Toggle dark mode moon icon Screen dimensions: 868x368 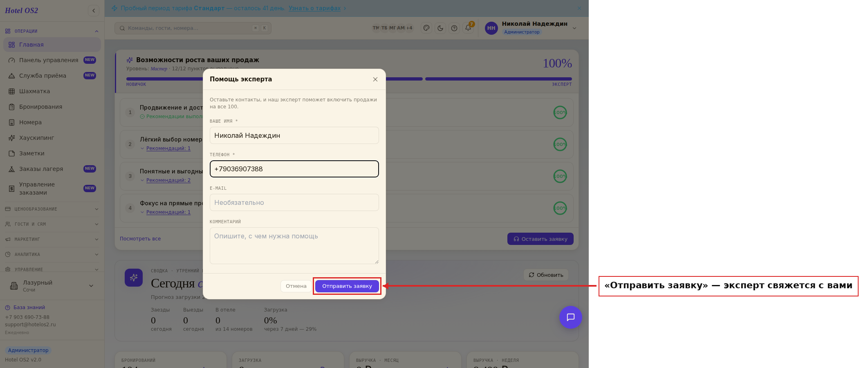440,28
